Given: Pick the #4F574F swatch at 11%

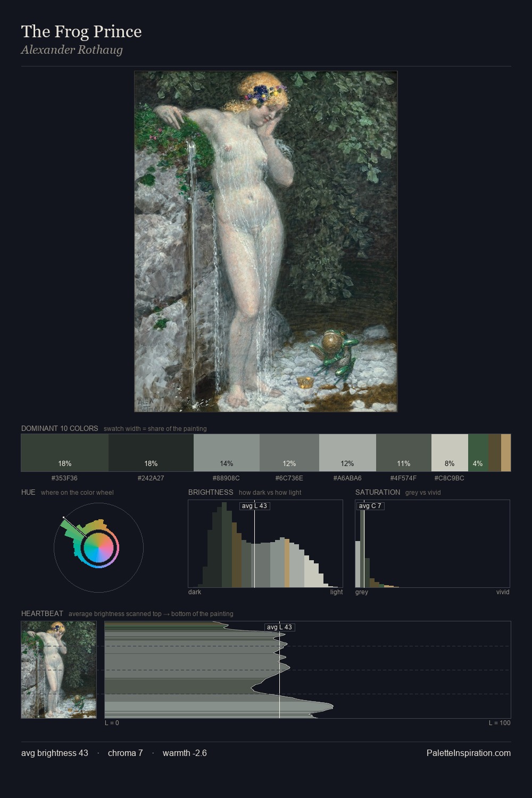Looking at the screenshot, I should 404,453.
